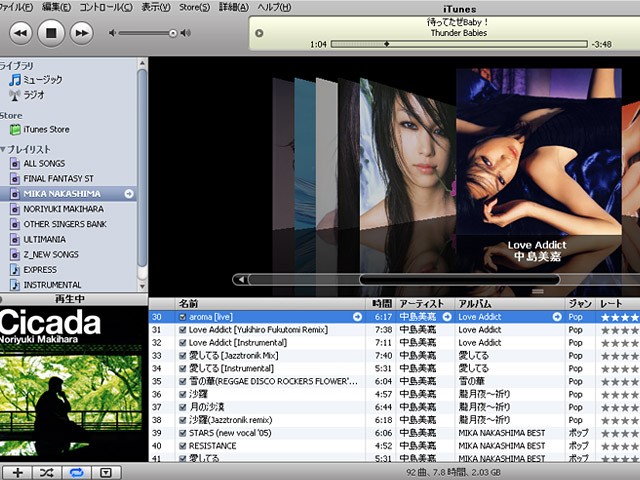Click the previous track rewind button

point(20,33)
